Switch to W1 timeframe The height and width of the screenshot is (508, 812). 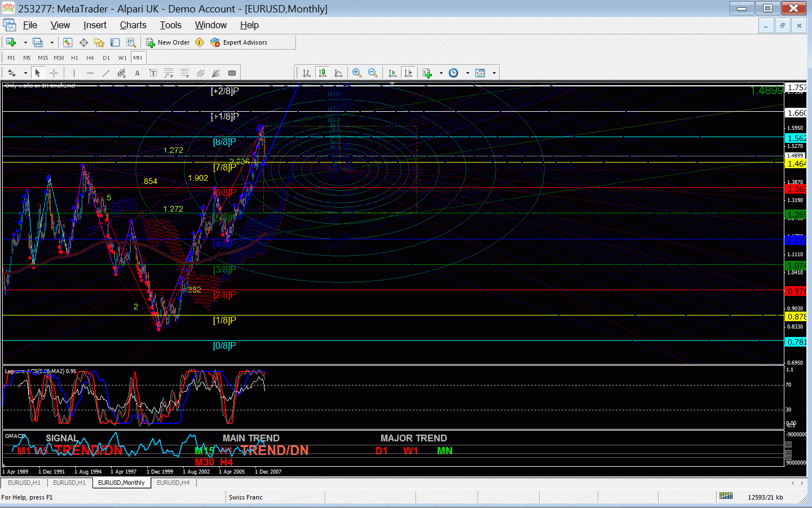point(122,58)
